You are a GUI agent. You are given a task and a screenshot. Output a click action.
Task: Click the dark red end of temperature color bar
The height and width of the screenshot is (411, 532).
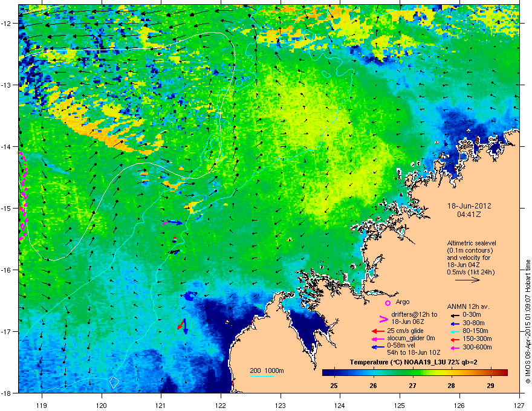(x=504, y=373)
